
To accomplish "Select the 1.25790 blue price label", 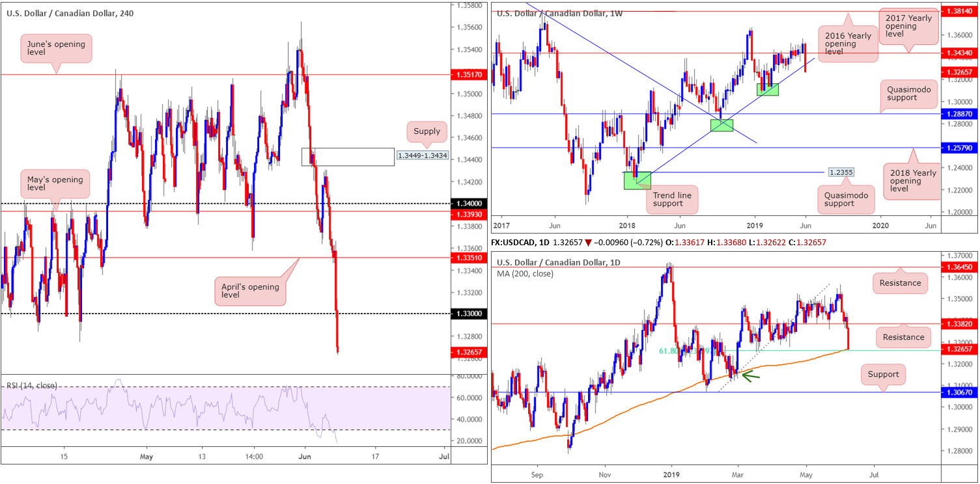I will pos(960,148).
